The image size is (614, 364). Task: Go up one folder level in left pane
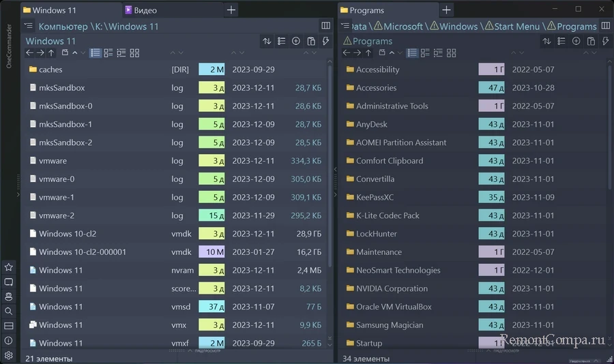coord(51,53)
